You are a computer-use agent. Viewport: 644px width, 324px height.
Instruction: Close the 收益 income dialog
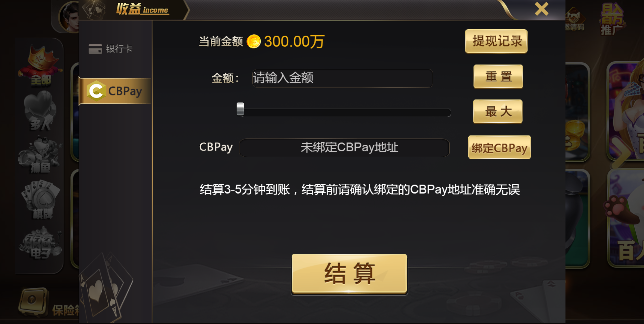541,9
